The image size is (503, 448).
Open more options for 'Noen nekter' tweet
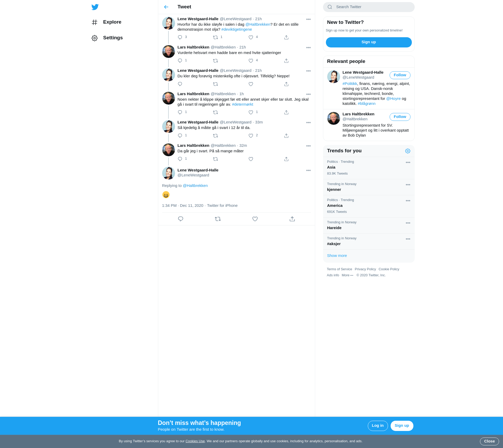(x=308, y=94)
